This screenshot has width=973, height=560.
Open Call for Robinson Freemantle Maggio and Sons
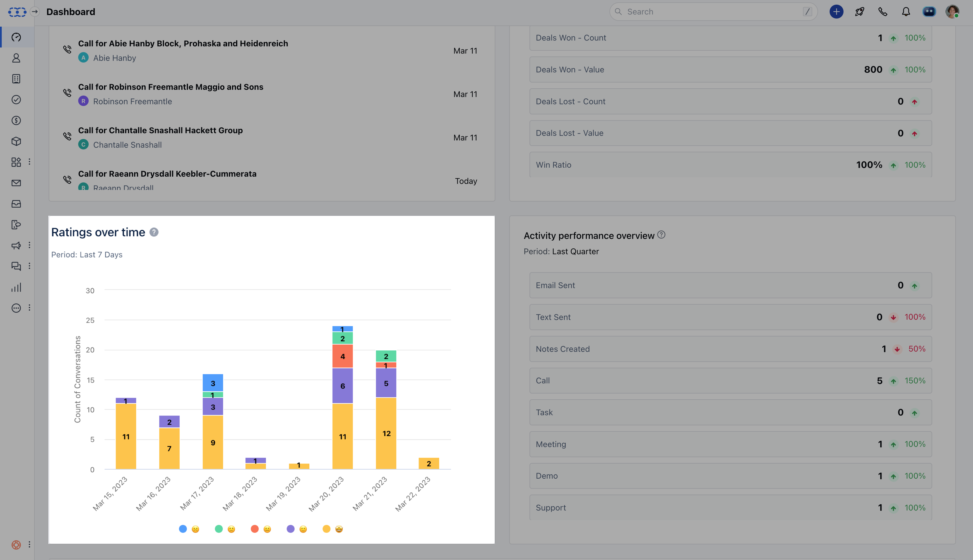[x=170, y=87]
